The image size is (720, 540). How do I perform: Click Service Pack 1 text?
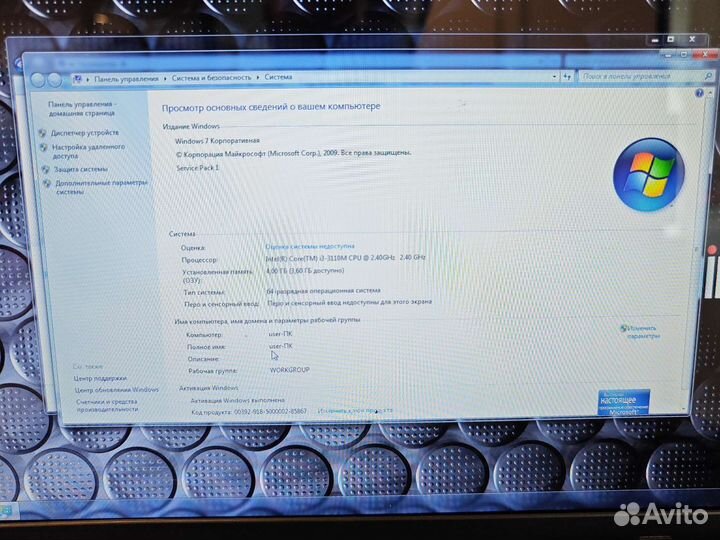point(197,168)
